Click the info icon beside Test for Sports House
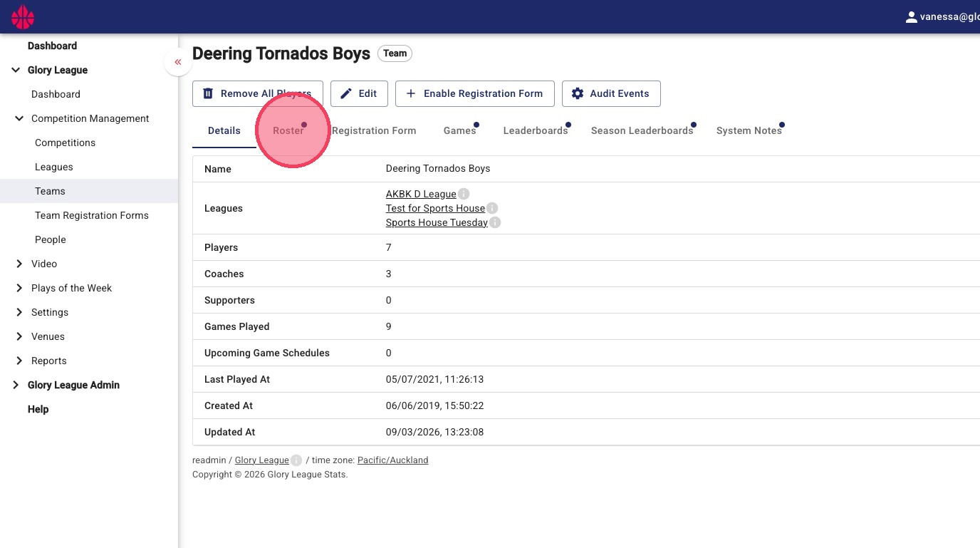Image resolution: width=980 pixels, height=548 pixels. pyautogui.click(x=492, y=208)
